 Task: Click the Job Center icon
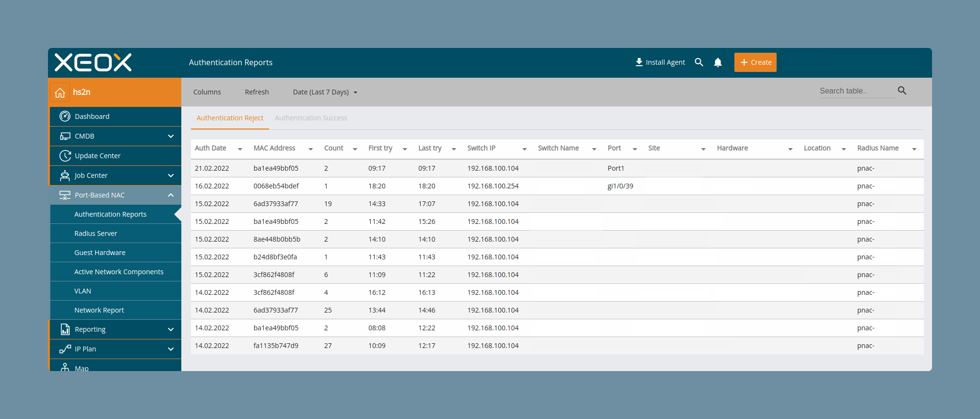[x=65, y=175]
